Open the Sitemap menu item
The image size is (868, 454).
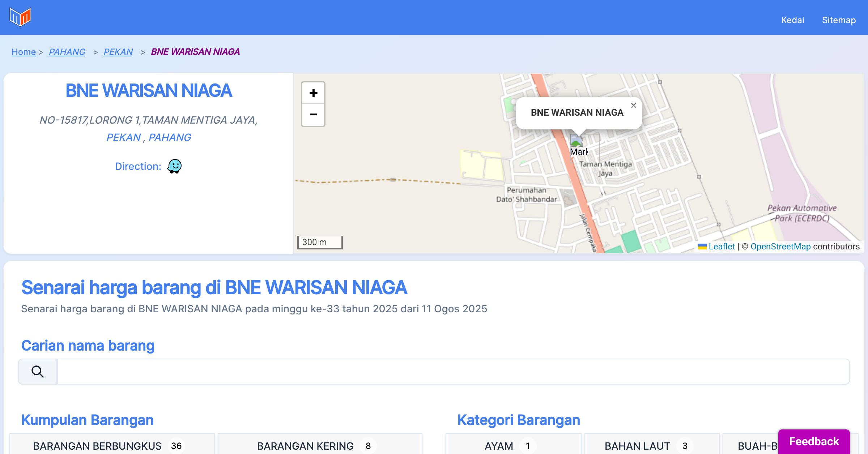coord(839,20)
